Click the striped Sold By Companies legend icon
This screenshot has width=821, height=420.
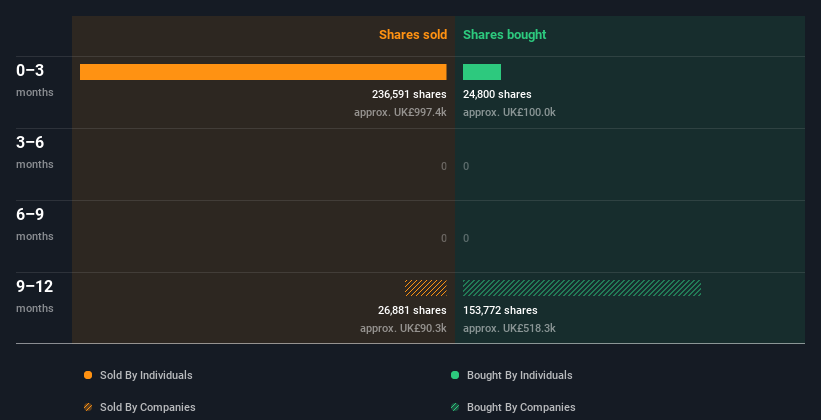(x=88, y=407)
